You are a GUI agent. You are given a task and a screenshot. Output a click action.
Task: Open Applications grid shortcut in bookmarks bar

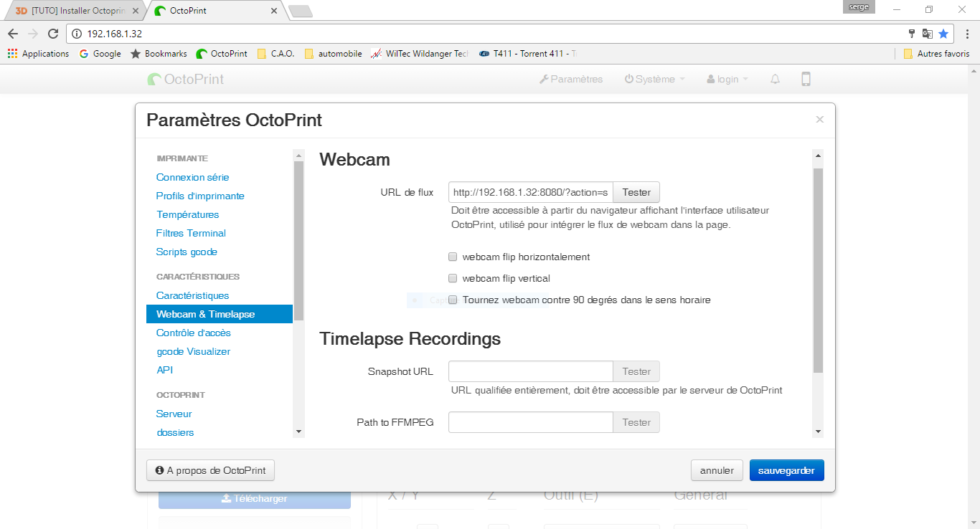[38, 54]
